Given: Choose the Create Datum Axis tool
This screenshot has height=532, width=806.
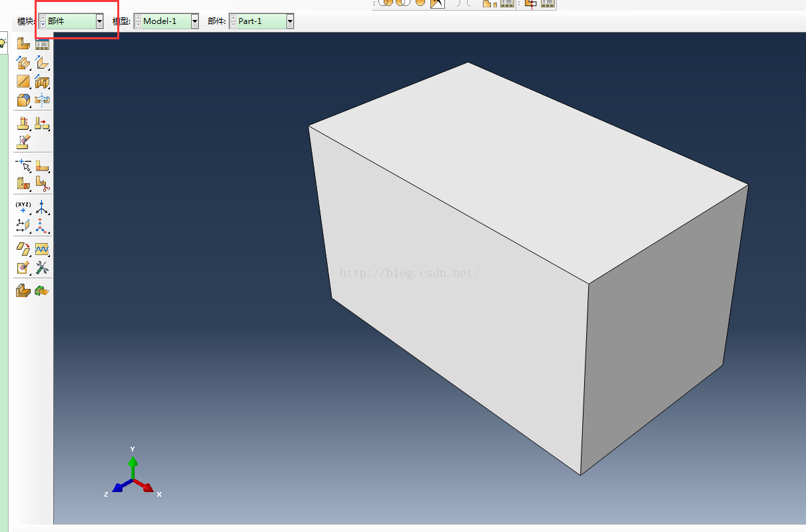Looking at the screenshot, I should 42,206.
